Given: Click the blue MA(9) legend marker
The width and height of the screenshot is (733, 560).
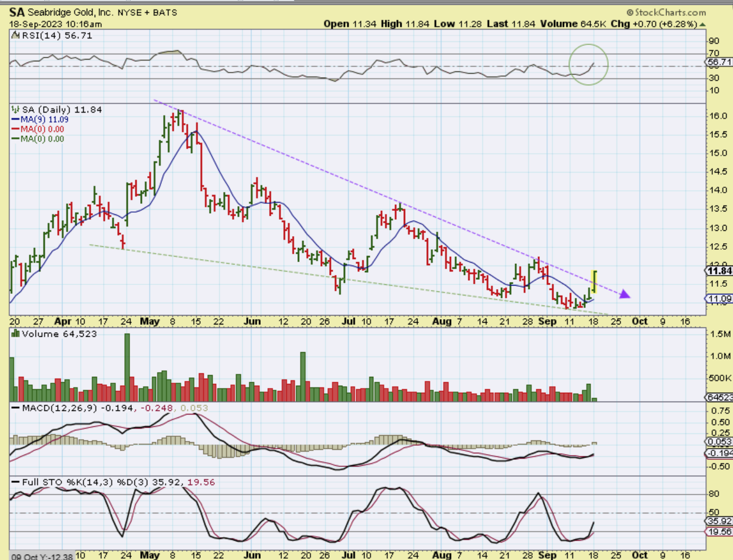Looking at the screenshot, I should (x=15, y=120).
